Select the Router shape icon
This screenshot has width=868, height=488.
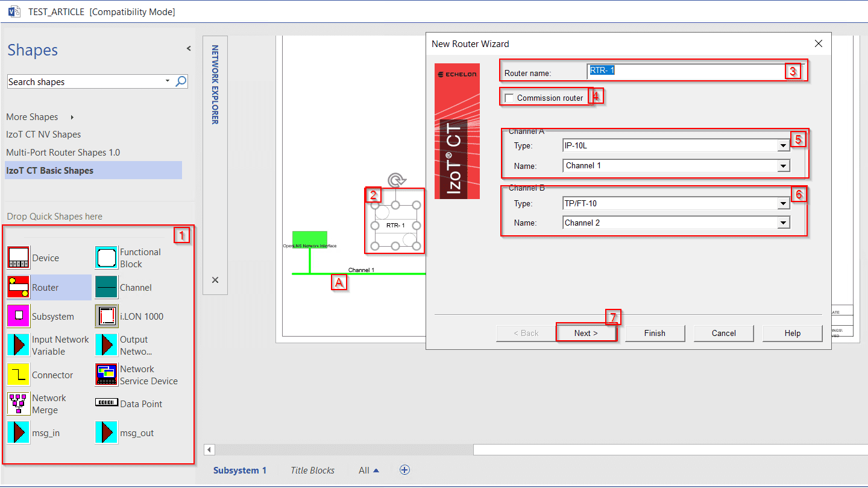(18, 287)
